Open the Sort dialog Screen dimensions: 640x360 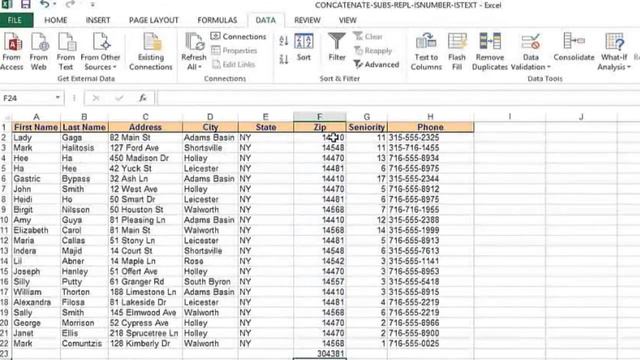coord(304,47)
